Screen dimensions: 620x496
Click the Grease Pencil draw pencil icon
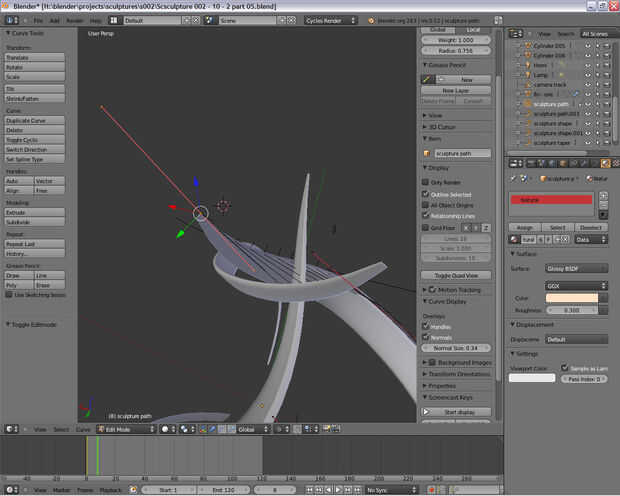tap(426, 79)
